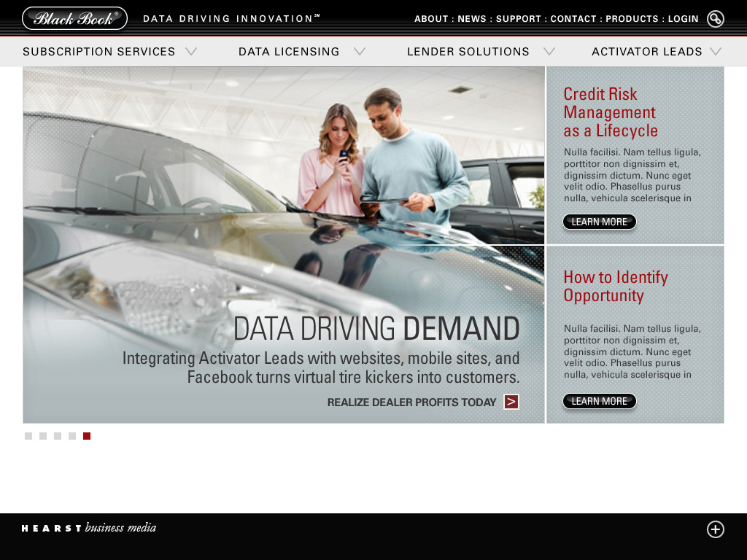The width and height of the screenshot is (747, 560).
Task: Click the Login link
Action: coord(683,19)
